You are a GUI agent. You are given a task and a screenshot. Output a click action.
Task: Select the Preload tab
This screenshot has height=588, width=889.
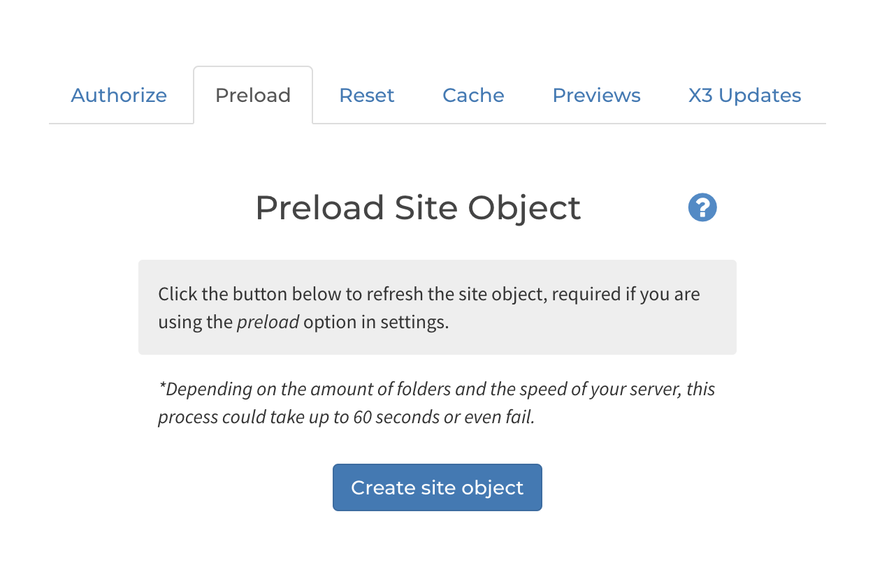pos(253,95)
